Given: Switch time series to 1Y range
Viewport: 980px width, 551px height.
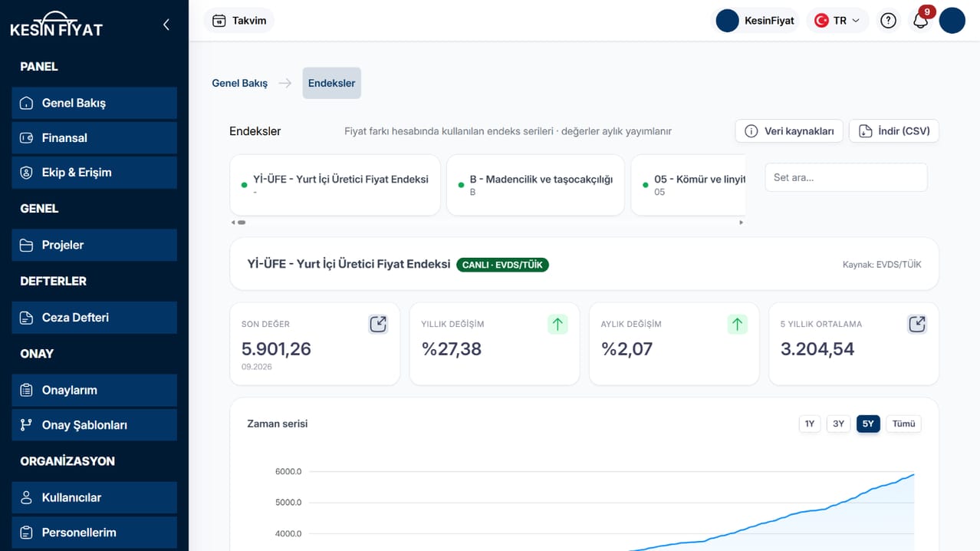Looking at the screenshot, I should [x=810, y=424].
